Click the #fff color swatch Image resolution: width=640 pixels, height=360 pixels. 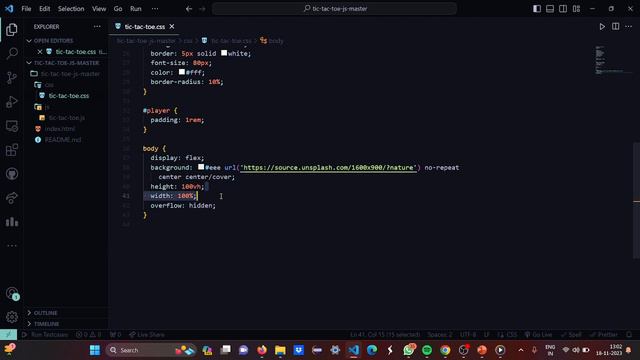tap(182, 72)
